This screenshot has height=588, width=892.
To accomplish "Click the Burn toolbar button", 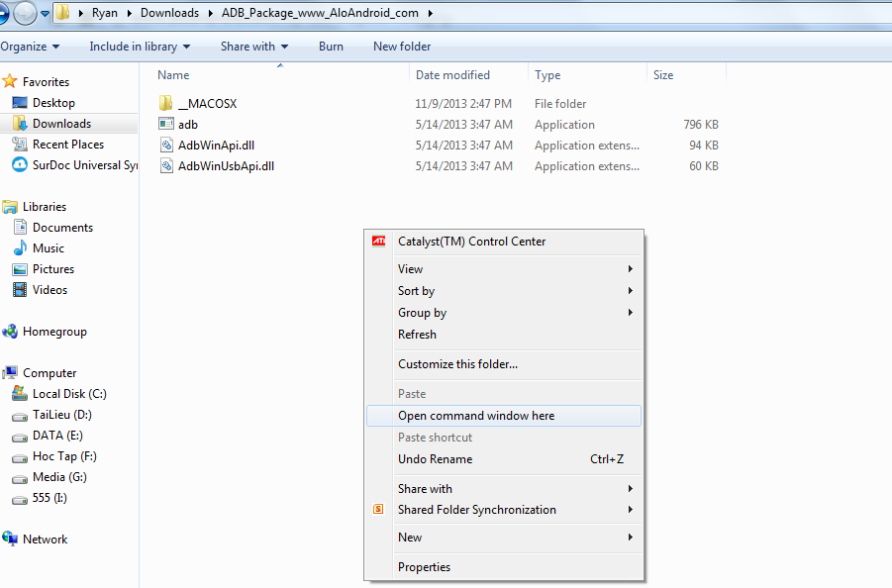I will (331, 47).
